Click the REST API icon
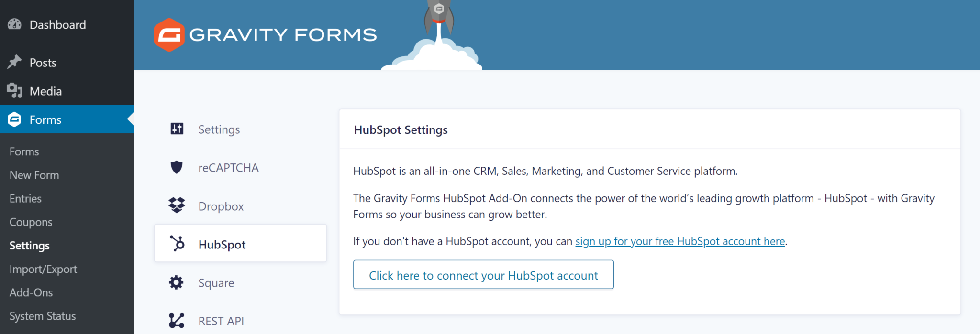Screen dimensions: 980x334 (x=177, y=321)
